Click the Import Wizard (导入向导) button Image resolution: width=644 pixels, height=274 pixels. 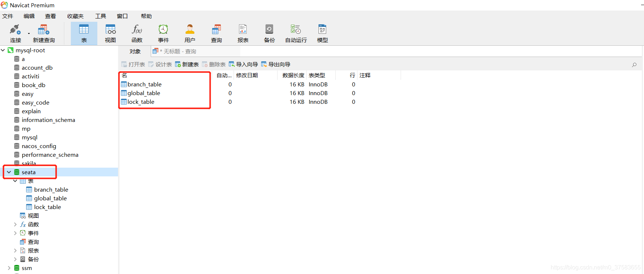243,65
